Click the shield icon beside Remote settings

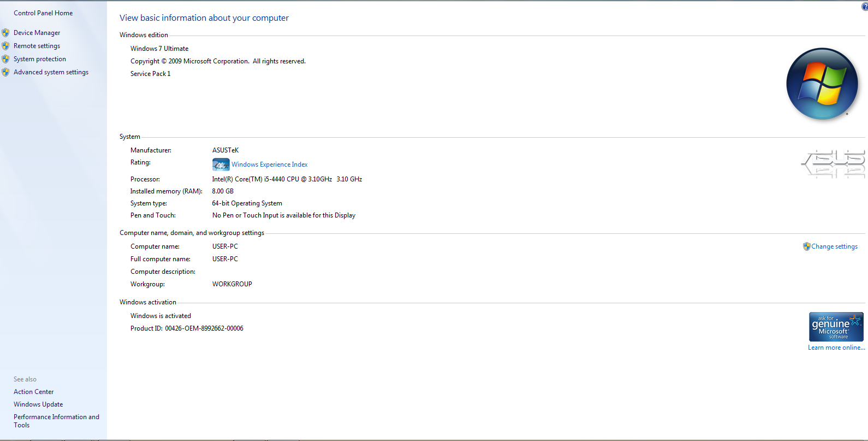coord(5,46)
